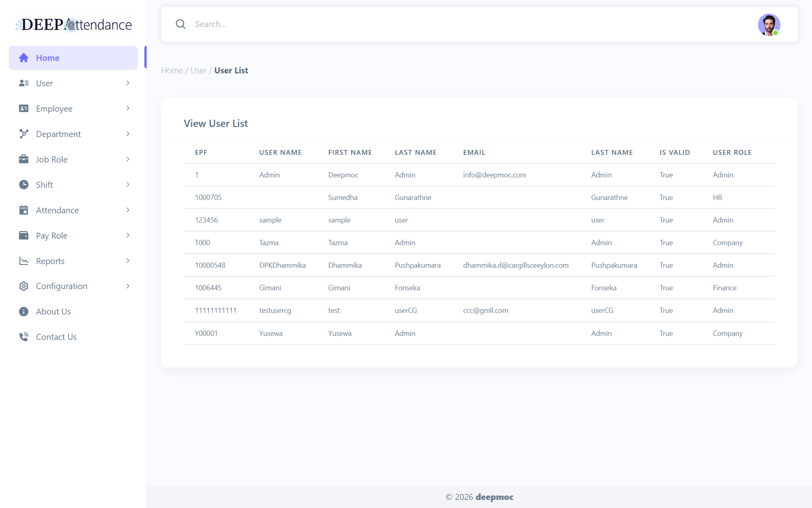Click the User breadcrumb link
The image size is (812, 508).
coord(198,71)
